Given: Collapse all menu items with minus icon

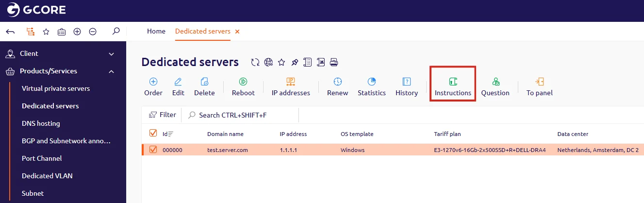Looking at the screenshot, I should 93,32.
